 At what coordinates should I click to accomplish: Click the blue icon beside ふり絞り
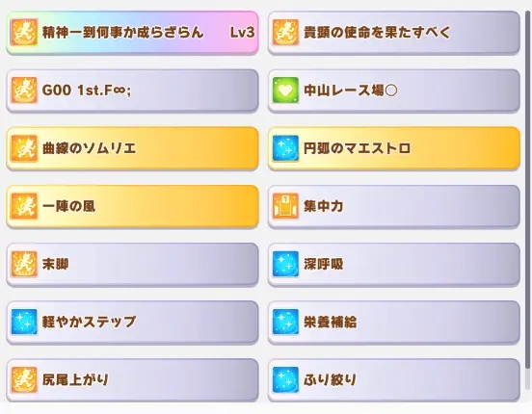(x=285, y=379)
